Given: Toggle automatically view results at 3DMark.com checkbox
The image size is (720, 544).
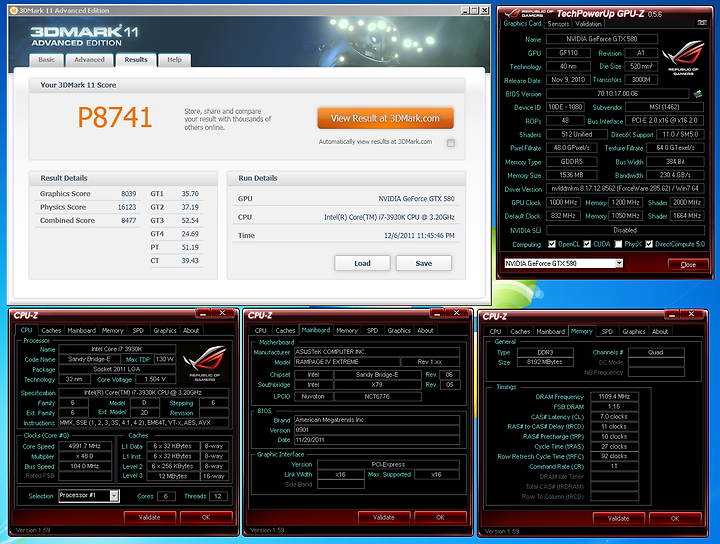Looking at the screenshot, I should click(451, 143).
